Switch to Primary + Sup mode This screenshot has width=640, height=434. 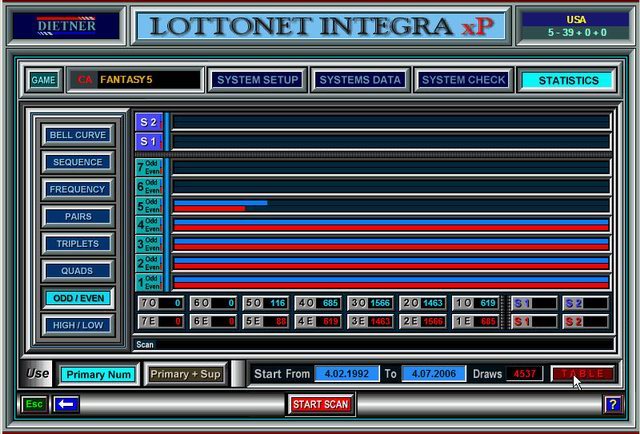tap(185, 374)
